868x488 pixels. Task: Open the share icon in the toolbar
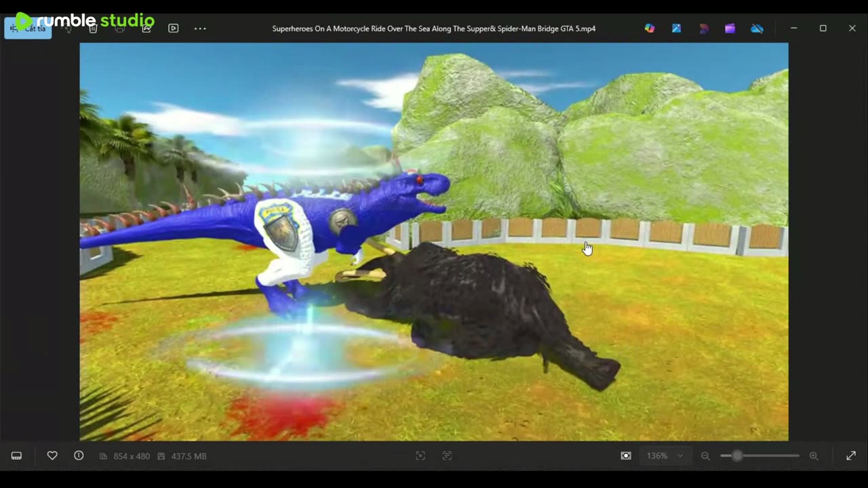pos(146,28)
